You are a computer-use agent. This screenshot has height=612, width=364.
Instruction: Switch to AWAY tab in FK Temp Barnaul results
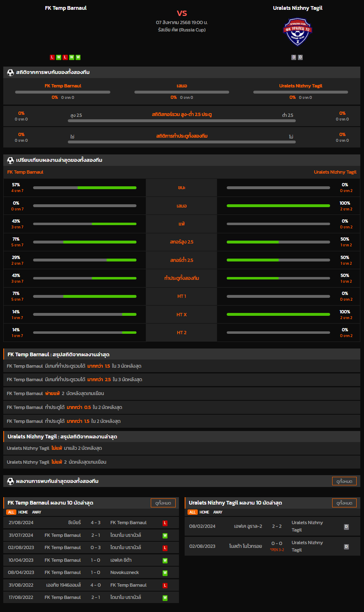(x=37, y=512)
